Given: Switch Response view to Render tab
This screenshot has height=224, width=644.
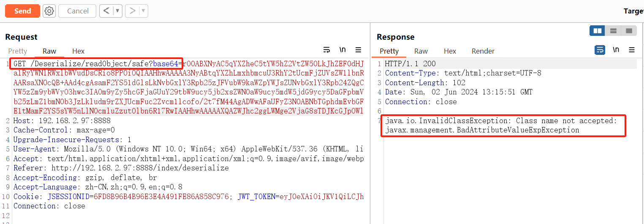Looking at the screenshot, I should (483, 51).
